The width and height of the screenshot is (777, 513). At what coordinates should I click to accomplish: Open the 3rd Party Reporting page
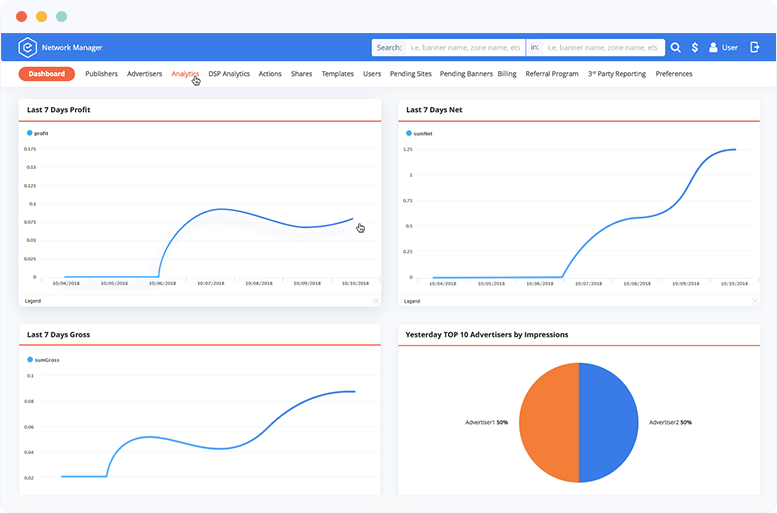pos(616,74)
